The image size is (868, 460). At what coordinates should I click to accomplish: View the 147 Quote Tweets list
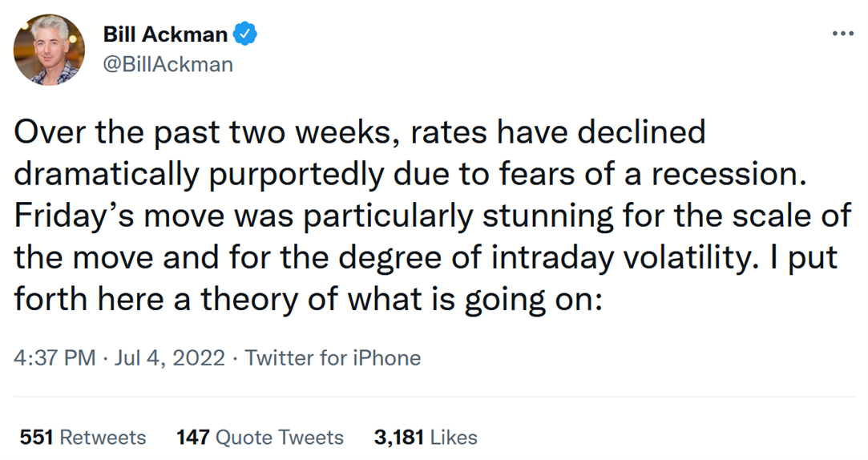point(260,438)
